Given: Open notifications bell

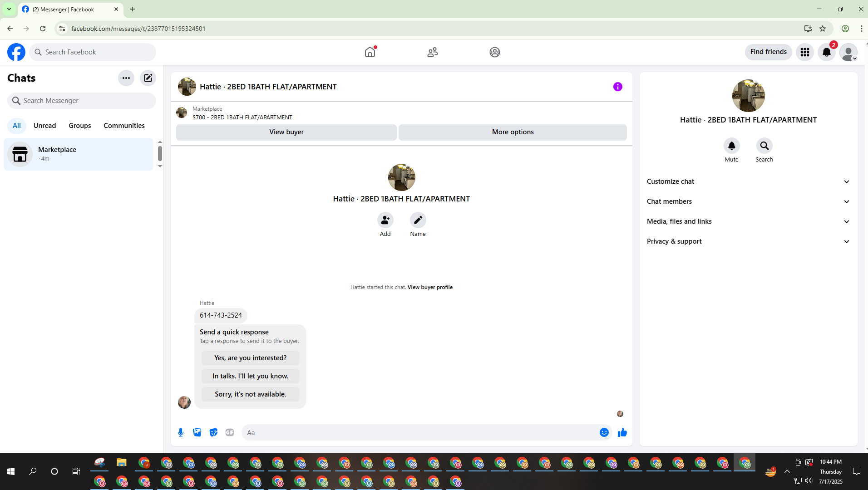Looking at the screenshot, I should (x=827, y=52).
